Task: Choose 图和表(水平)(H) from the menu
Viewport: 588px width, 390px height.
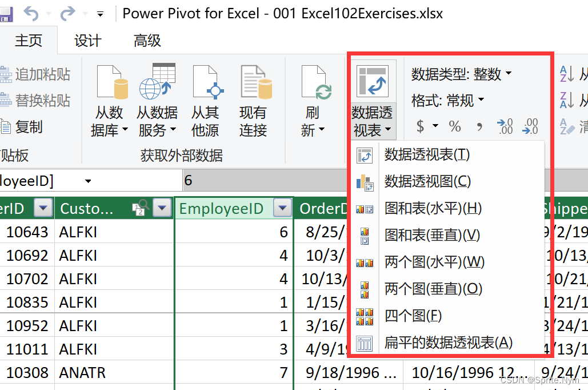Action: pyautogui.click(x=447, y=208)
